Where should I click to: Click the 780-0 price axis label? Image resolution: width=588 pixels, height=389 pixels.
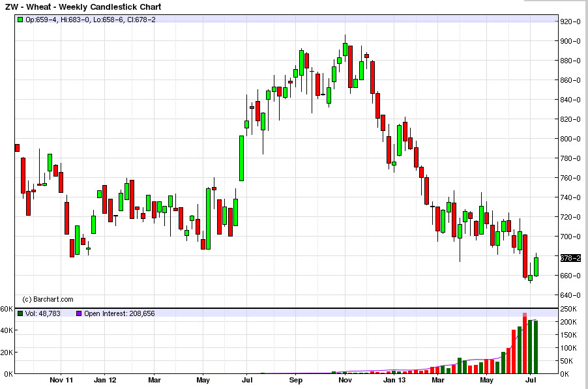pyautogui.click(x=570, y=158)
